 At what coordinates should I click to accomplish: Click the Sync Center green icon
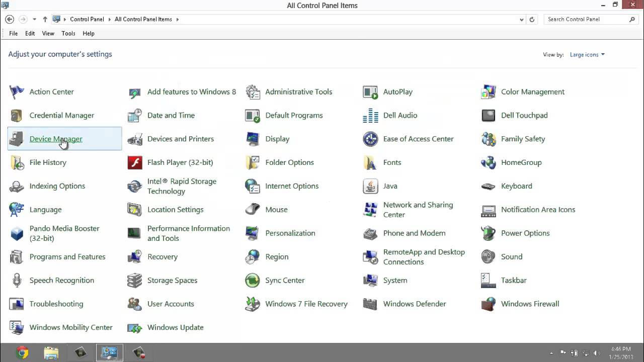tap(253, 280)
